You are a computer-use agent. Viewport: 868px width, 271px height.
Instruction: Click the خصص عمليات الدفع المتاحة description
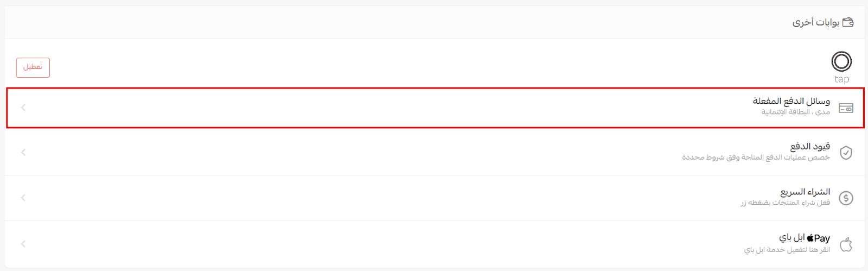[x=756, y=157]
